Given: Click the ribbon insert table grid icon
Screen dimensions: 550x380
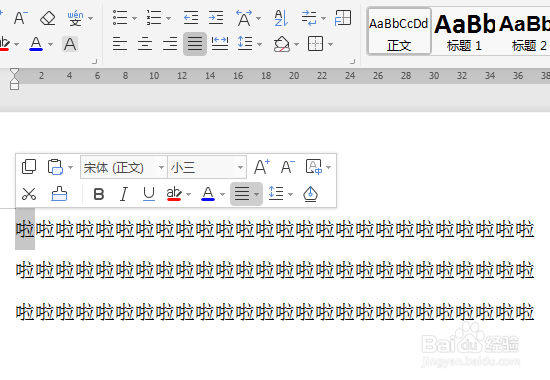Looking at the screenshot, I should click(343, 18).
